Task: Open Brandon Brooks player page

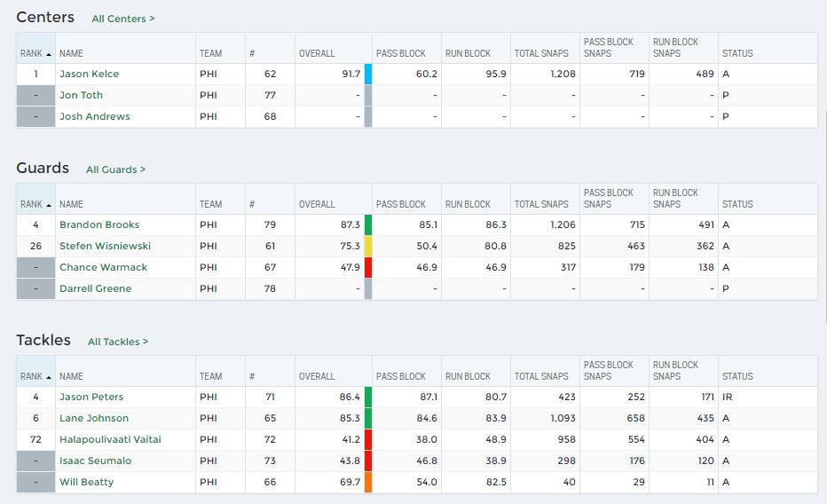Action: 98,224
